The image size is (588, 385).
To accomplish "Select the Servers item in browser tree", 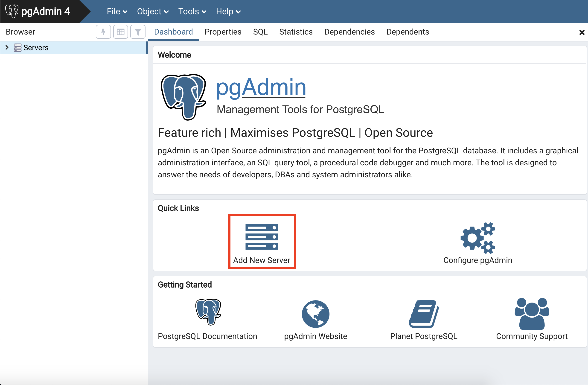I will (x=36, y=48).
